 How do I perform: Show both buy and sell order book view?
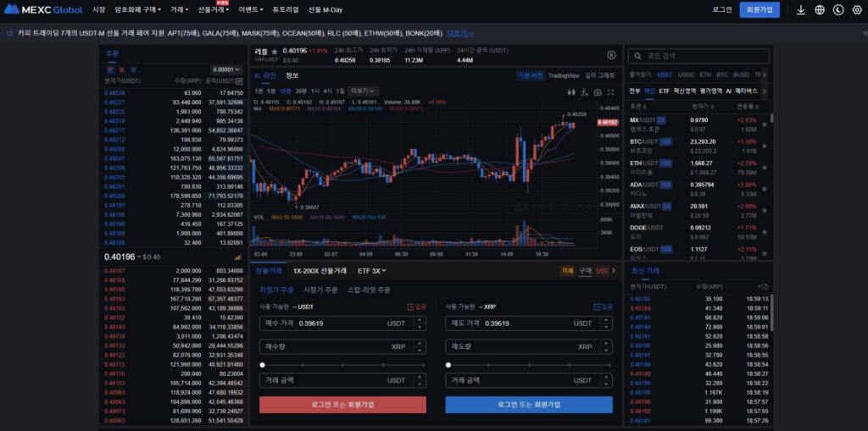click(109, 69)
